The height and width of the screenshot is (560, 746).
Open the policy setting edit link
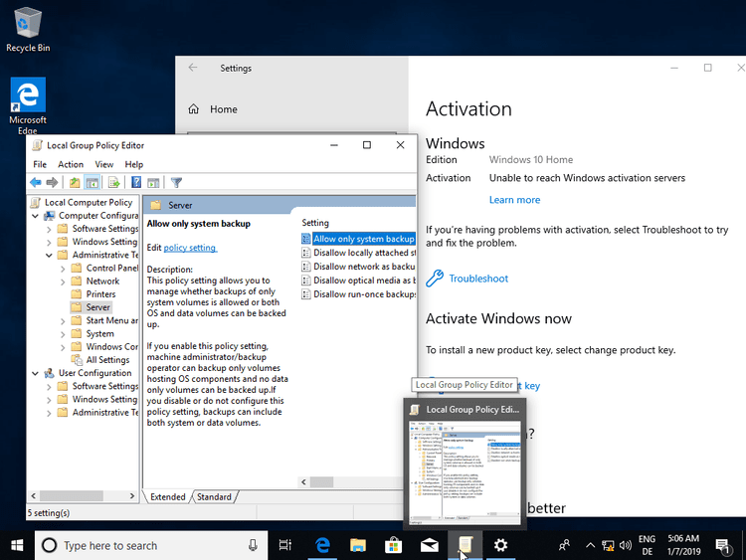[x=189, y=248]
